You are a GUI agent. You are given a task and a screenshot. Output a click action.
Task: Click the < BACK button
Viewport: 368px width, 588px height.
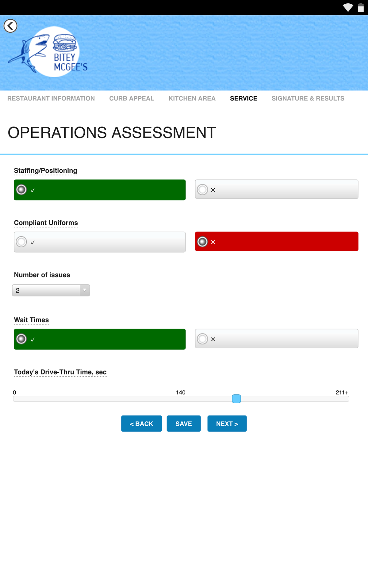[x=141, y=424]
